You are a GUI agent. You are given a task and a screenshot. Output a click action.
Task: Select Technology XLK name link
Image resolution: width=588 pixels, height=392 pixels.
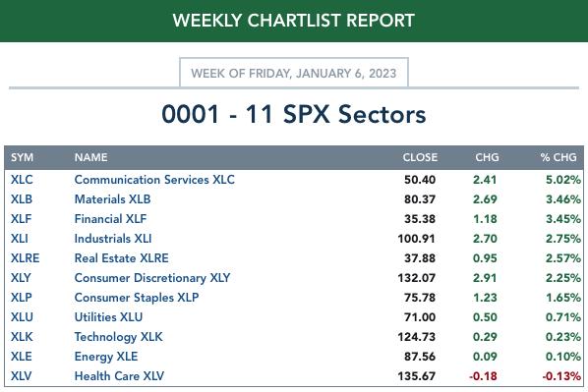[x=119, y=337]
